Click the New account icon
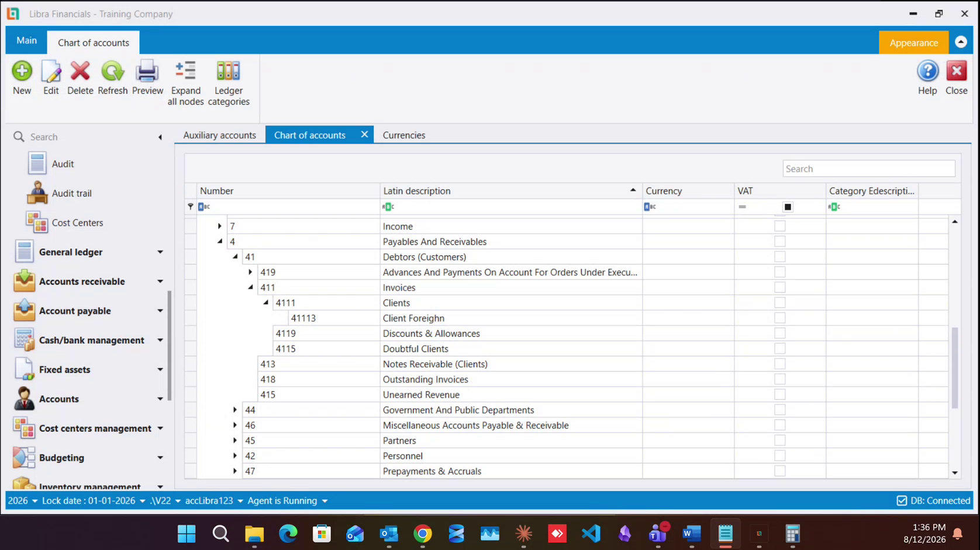The height and width of the screenshot is (550, 980). click(x=22, y=71)
